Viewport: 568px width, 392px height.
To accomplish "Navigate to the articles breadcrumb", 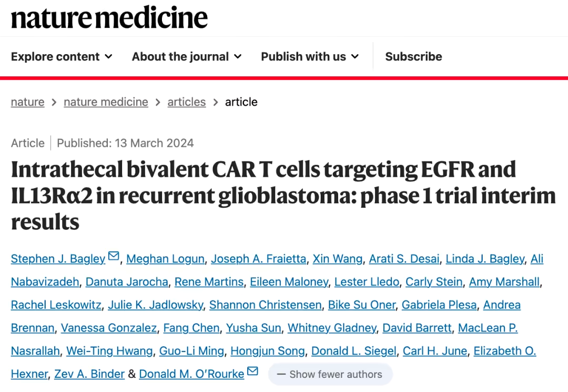I will click(187, 102).
